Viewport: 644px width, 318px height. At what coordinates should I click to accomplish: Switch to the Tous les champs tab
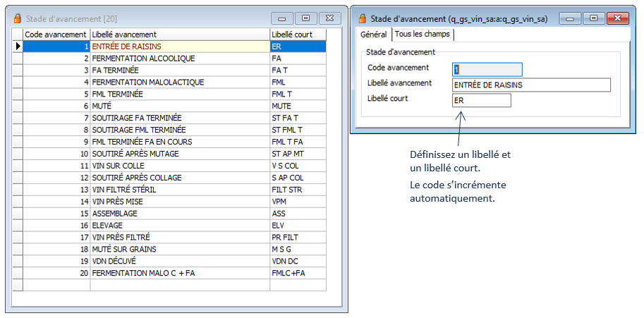(423, 34)
